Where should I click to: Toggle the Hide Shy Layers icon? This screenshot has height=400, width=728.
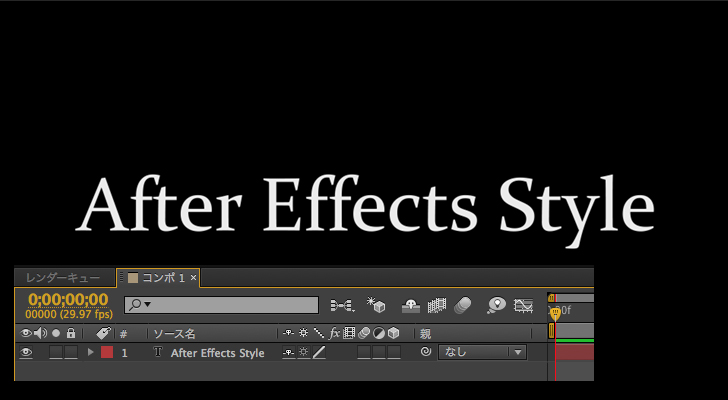(x=409, y=304)
